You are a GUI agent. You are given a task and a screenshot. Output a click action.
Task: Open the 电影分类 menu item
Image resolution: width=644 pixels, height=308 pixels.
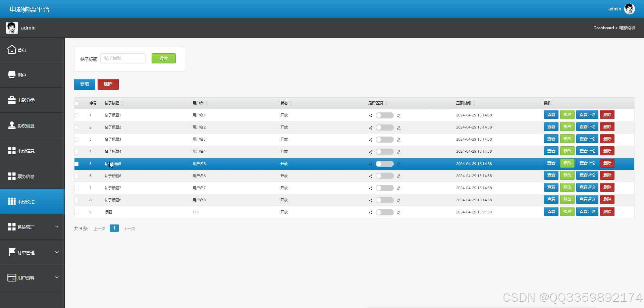[32, 100]
